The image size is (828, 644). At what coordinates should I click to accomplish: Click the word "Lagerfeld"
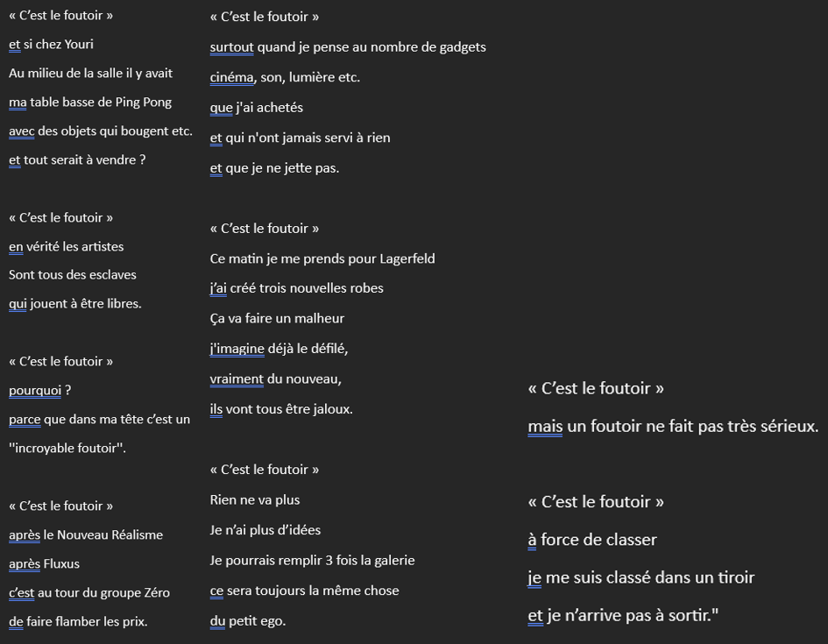click(407, 258)
